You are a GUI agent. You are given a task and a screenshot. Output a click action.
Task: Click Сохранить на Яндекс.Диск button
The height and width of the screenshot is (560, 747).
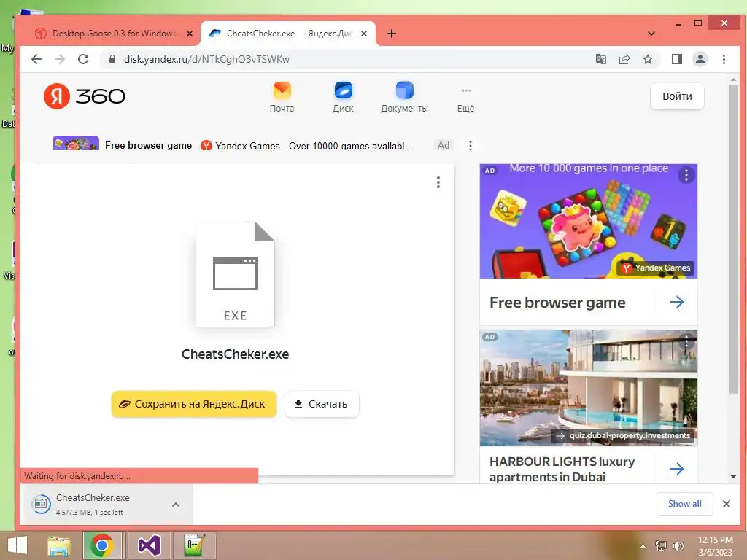[194, 404]
